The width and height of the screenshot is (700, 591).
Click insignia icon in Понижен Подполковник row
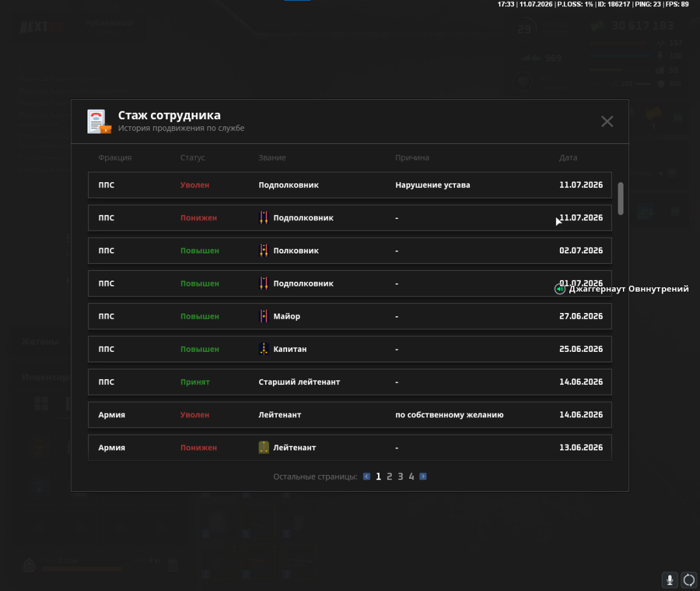pos(264,218)
